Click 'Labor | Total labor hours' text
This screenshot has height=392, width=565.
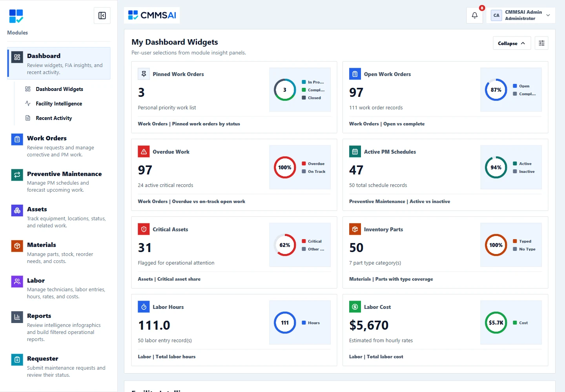tap(166, 357)
